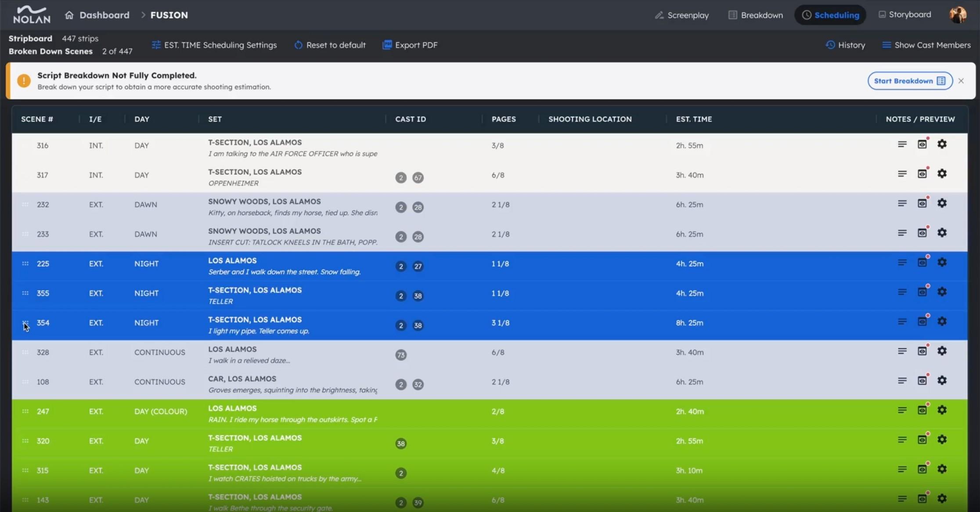The image size is (980, 512).
Task: Dismiss the script breakdown warning banner
Action: point(961,81)
